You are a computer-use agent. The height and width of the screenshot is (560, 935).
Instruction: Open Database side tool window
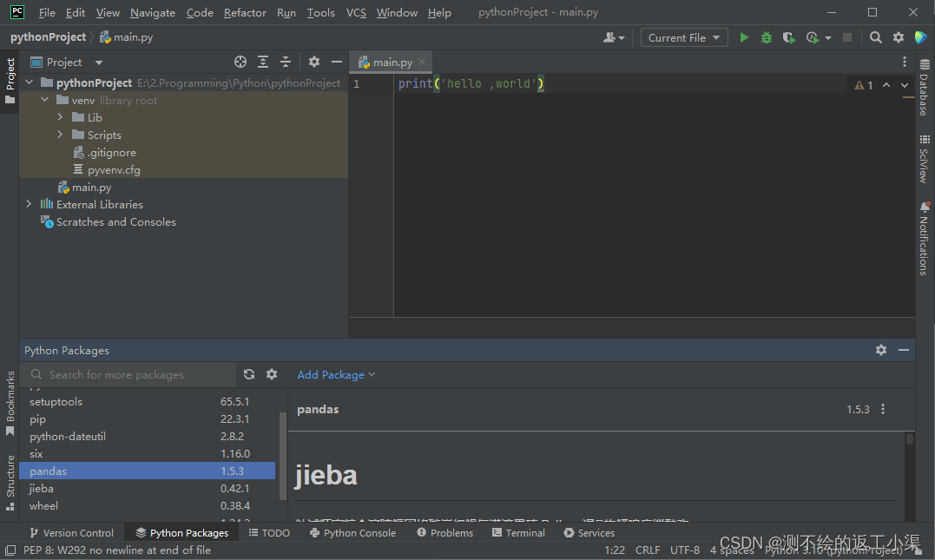[x=925, y=88]
